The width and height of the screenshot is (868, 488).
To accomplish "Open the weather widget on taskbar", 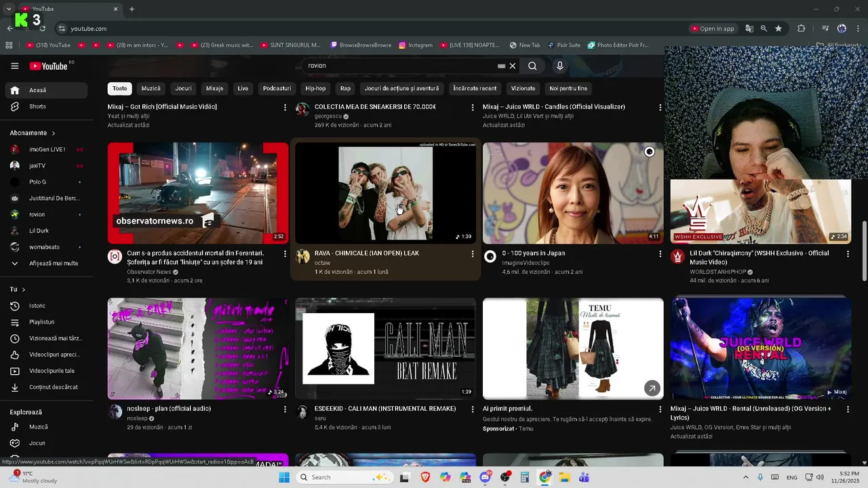I will click(33, 477).
